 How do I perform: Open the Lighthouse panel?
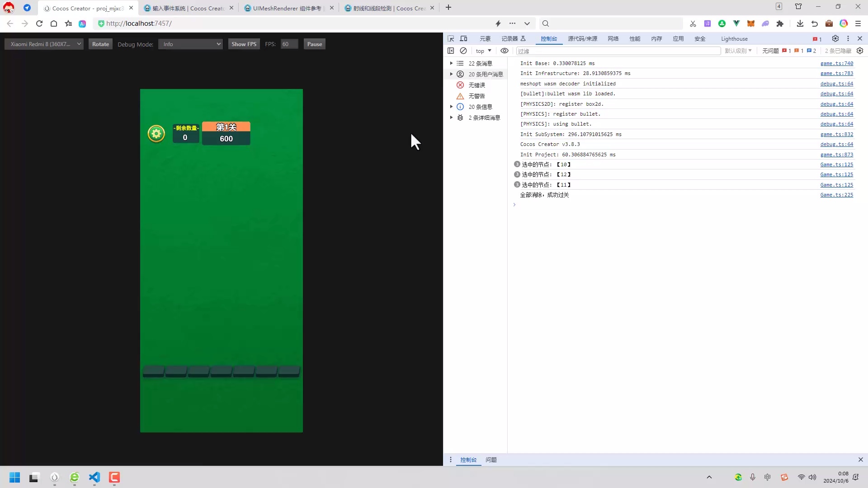point(734,39)
